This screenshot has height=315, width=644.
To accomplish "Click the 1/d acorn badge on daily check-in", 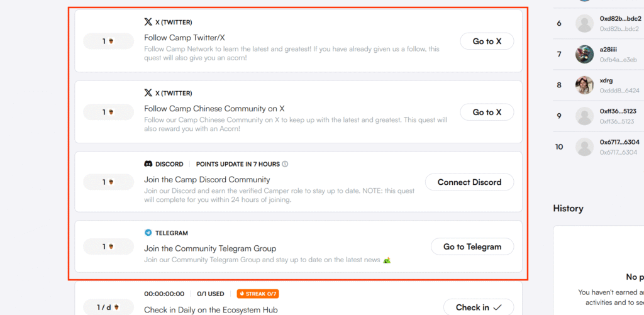I will pos(108,307).
